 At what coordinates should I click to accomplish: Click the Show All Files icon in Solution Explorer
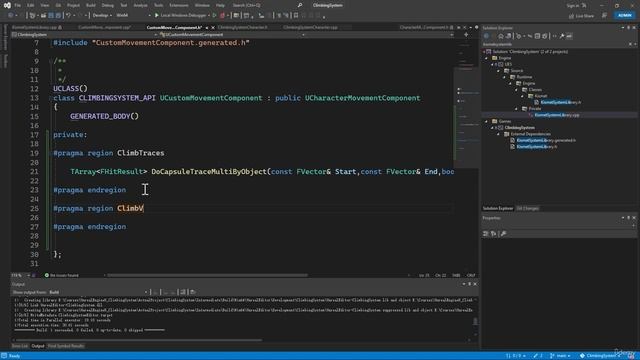pyautogui.click(x=545, y=36)
